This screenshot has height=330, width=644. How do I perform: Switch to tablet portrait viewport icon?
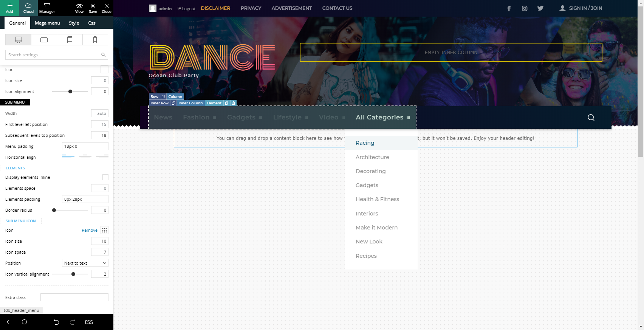click(70, 40)
